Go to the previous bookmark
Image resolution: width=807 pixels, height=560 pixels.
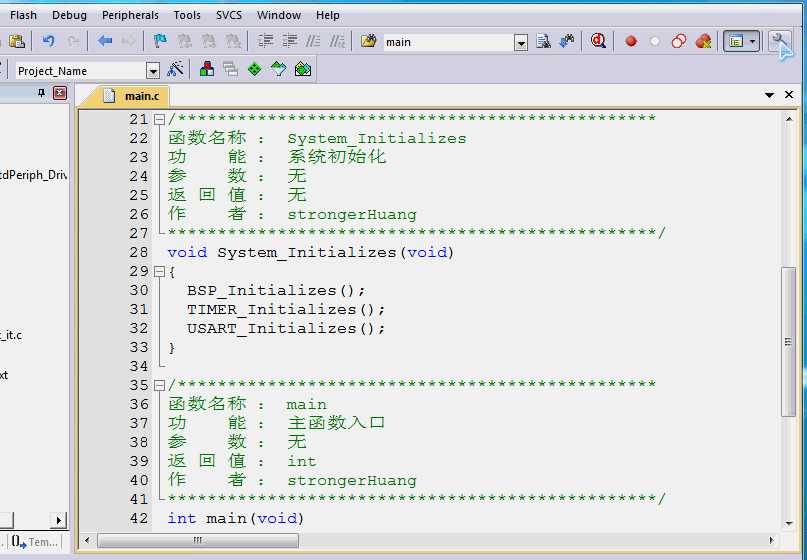click(184, 41)
